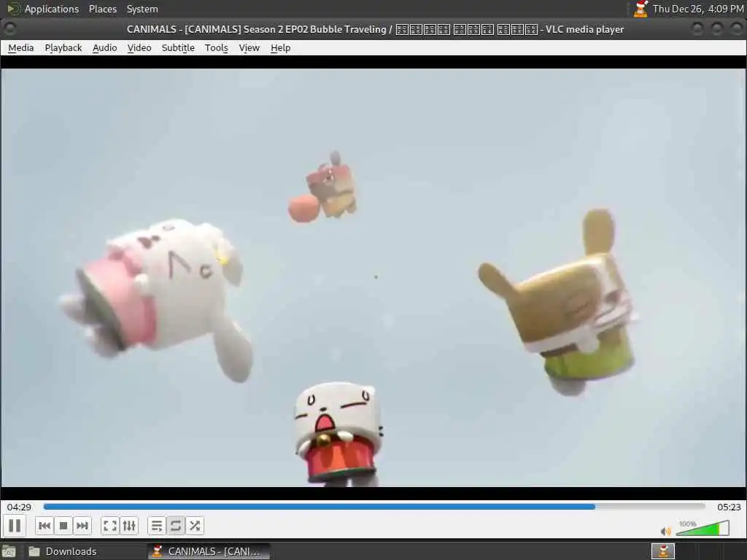
Task: Click total duration 05:23 label
Action: click(729, 507)
